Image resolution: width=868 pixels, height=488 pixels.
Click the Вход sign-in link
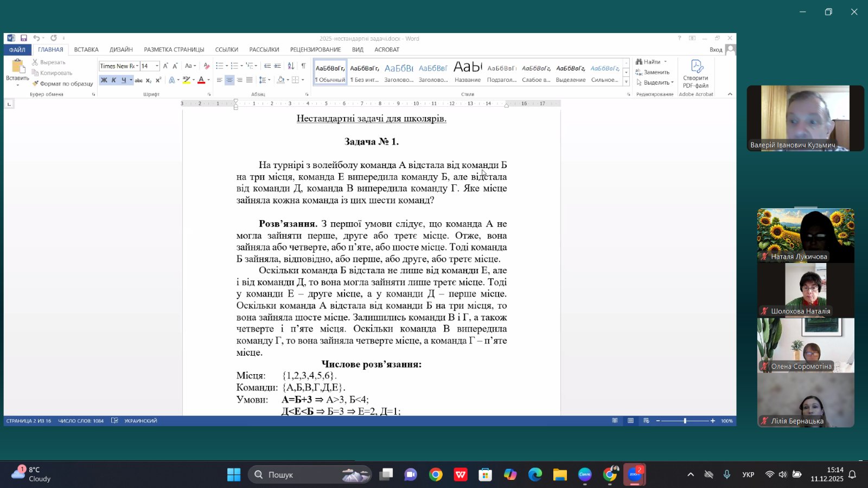pyautogui.click(x=716, y=49)
